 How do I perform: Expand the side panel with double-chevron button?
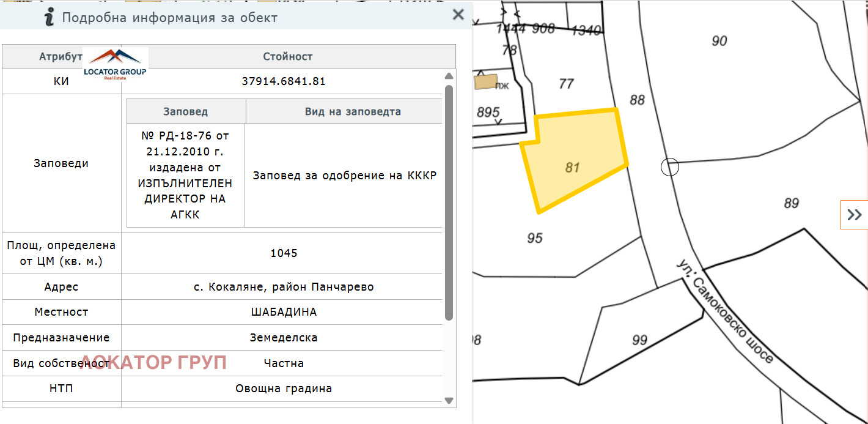855,215
